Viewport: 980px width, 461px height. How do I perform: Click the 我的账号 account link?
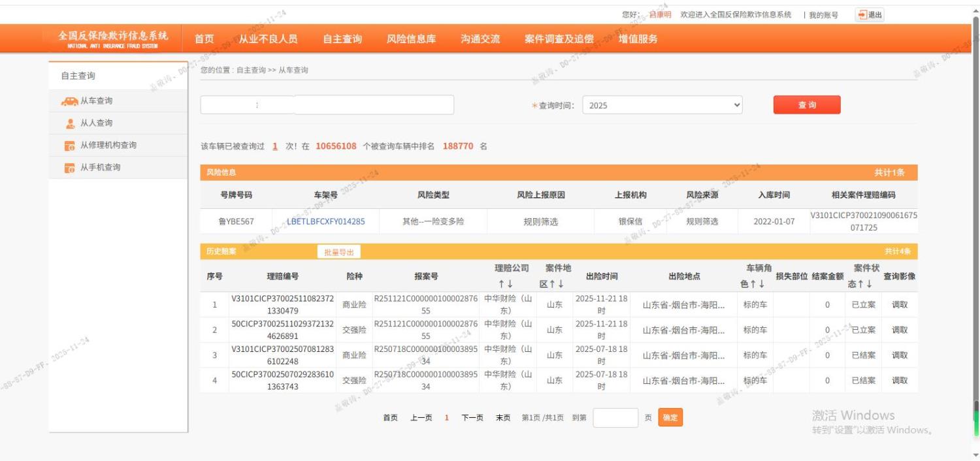coord(823,15)
